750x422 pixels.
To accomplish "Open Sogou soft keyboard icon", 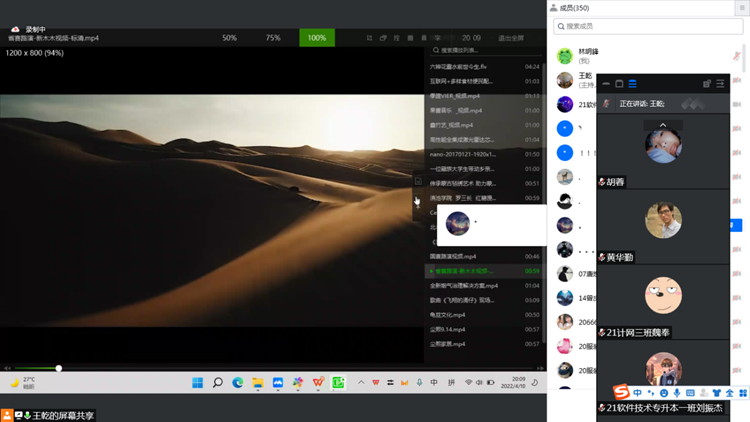I will tap(690, 393).
